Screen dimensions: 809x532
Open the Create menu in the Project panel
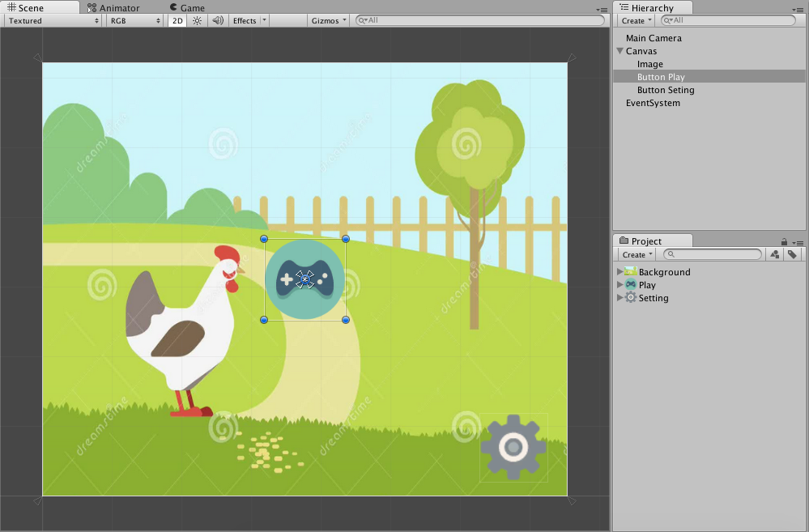[637, 254]
